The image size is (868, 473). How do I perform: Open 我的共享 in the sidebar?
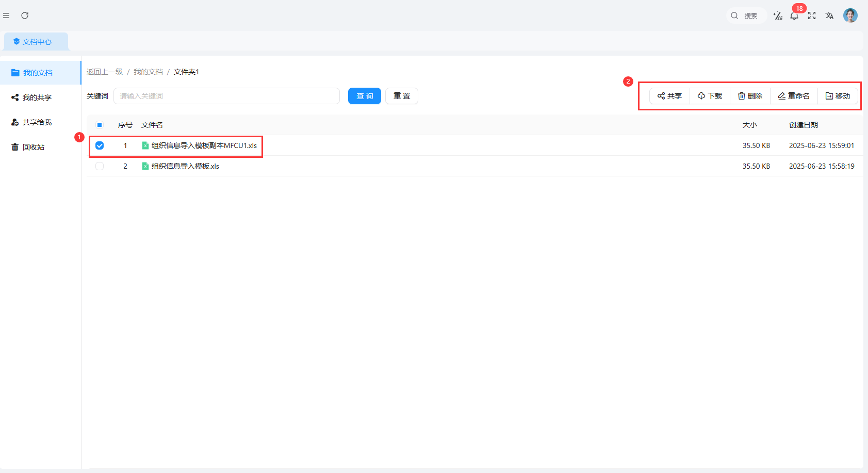(x=40, y=97)
